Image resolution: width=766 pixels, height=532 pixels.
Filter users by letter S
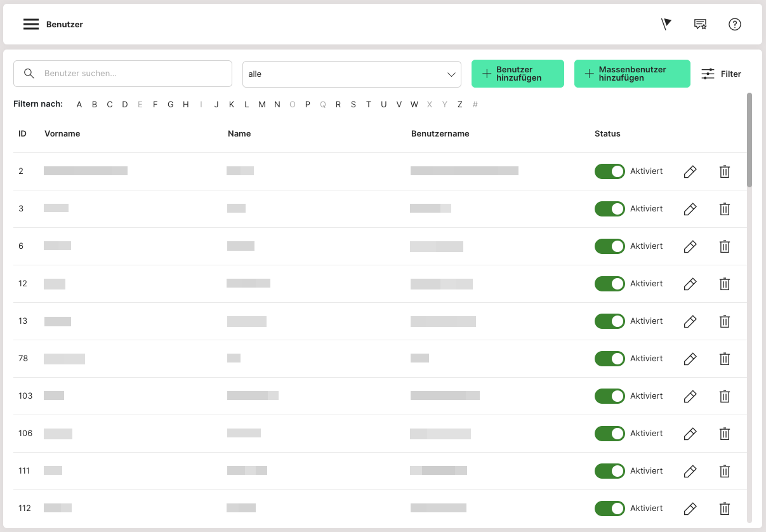(353, 105)
